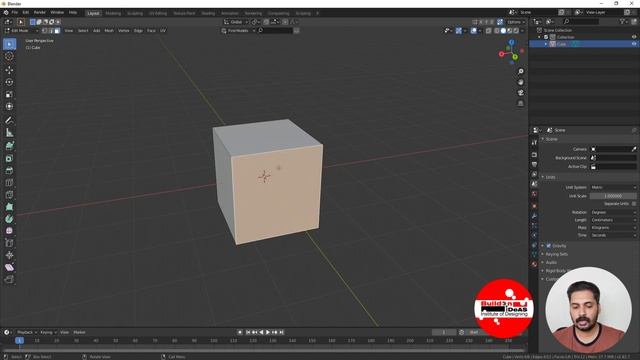The height and width of the screenshot is (360, 640).
Task: Open the Face menu in viewport header
Action: click(151, 31)
